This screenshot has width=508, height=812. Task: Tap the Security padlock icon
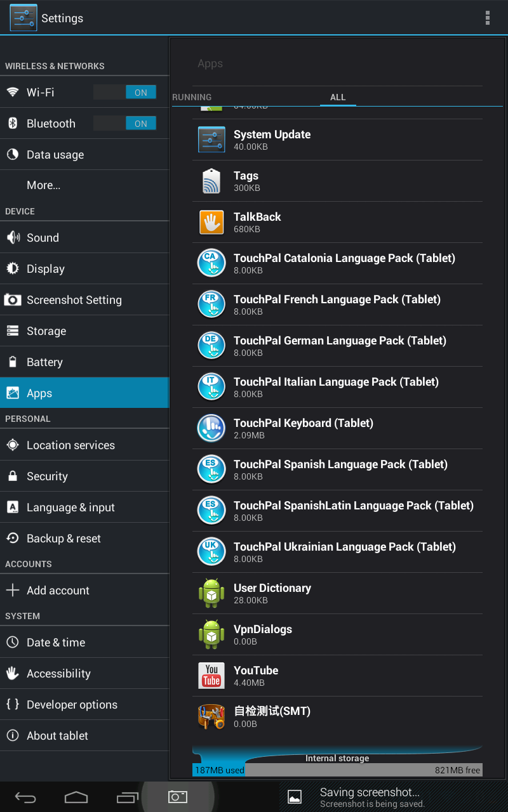[x=13, y=476]
